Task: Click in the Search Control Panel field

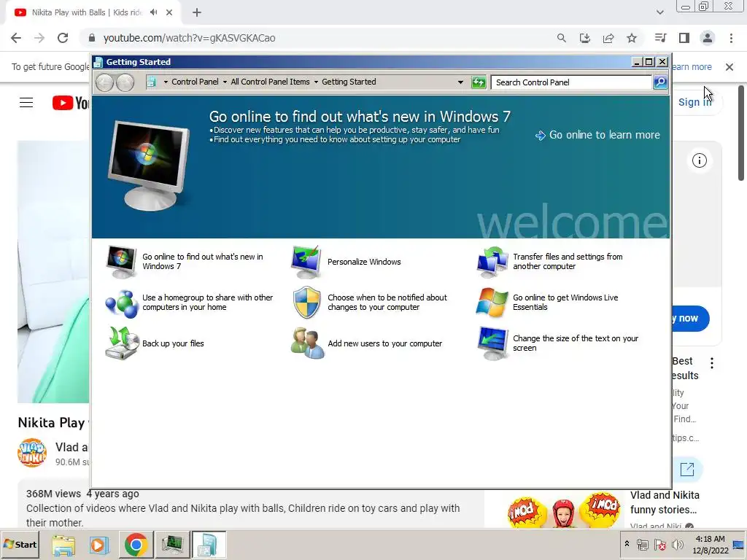Action: point(571,82)
